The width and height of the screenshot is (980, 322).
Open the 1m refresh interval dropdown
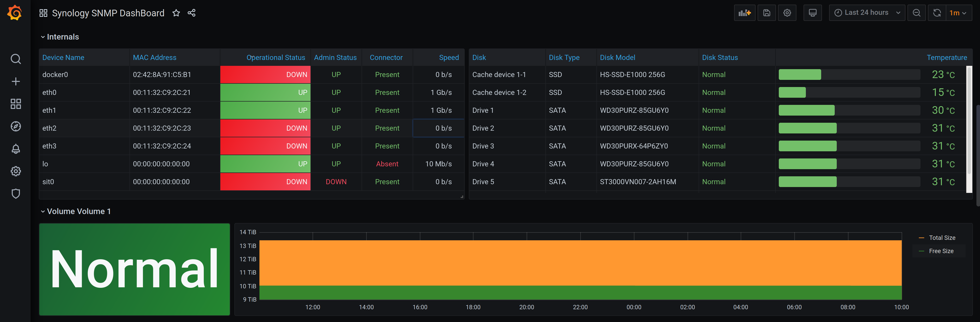(958, 13)
